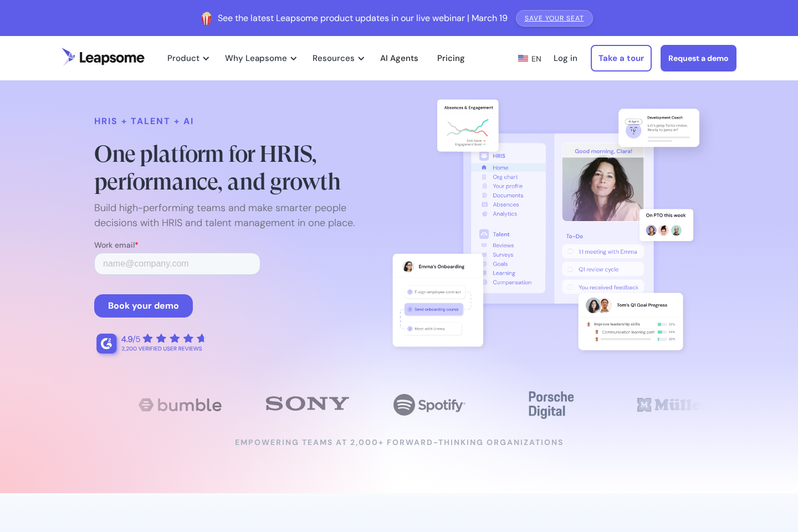This screenshot has width=798, height=532.
Task: Click the G2 rating badge icon
Action: [x=106, y=344]
